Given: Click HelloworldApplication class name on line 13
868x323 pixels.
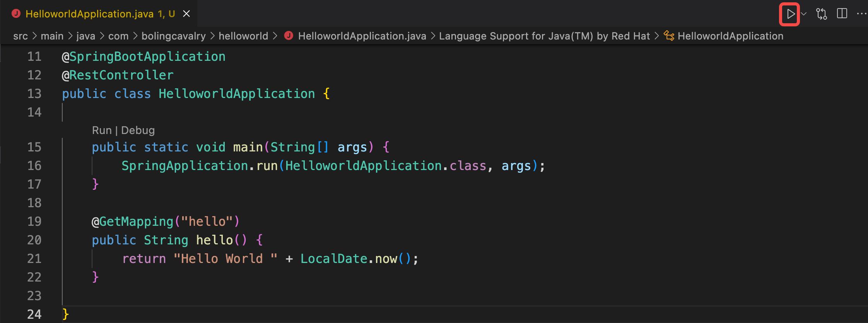Looking at the screenshot, I should click(x=237, y=94).
